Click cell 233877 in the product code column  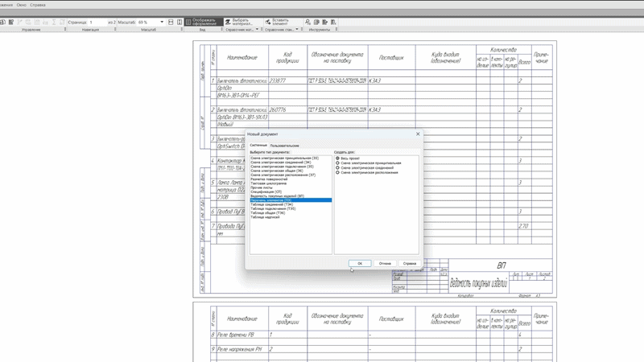coord(277,81)
